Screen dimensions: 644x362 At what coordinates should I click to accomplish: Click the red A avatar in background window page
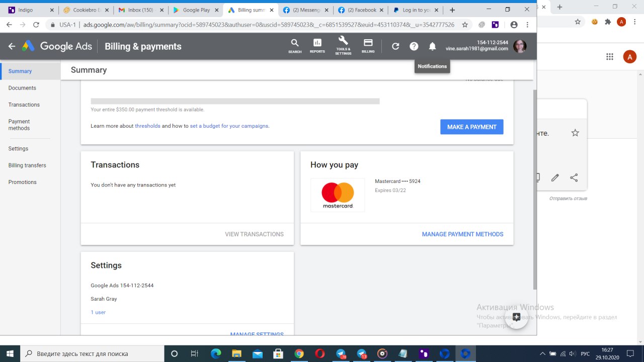[x=629, y=57]
